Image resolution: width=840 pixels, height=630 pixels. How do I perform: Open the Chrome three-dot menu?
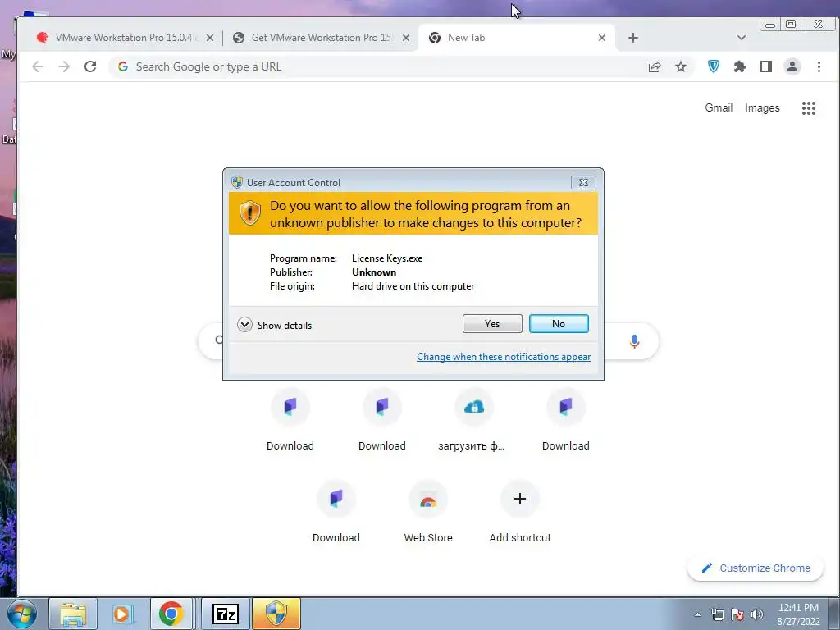[x=819, y=66]
